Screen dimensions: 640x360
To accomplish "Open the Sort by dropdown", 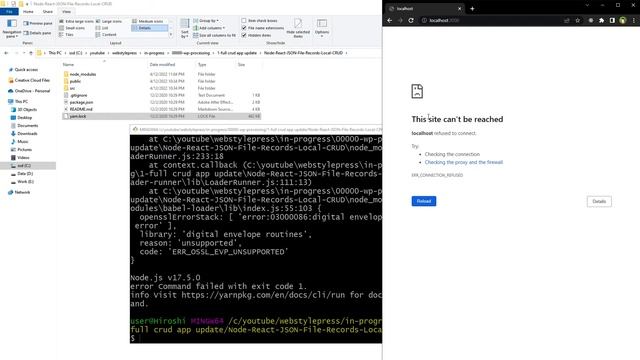I will pyautogui.click(x=185, y=28).
